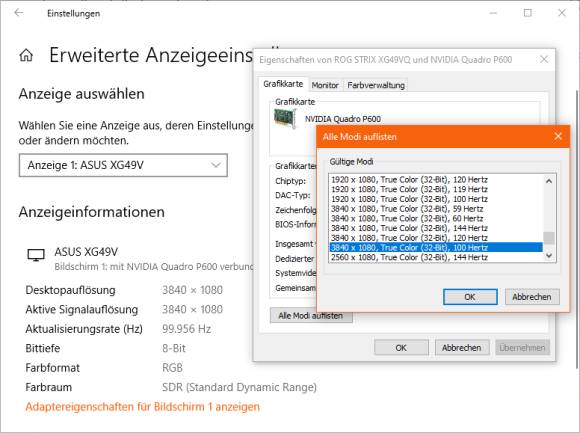Click Abbrechen in Alle Modi auflisten dialog

[532, 297]
